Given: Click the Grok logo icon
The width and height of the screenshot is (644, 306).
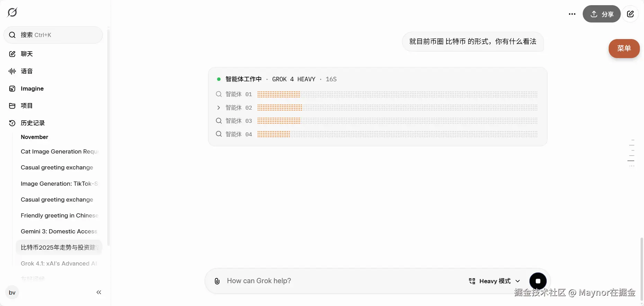Looking at the screenshot, I should (12, 12).
